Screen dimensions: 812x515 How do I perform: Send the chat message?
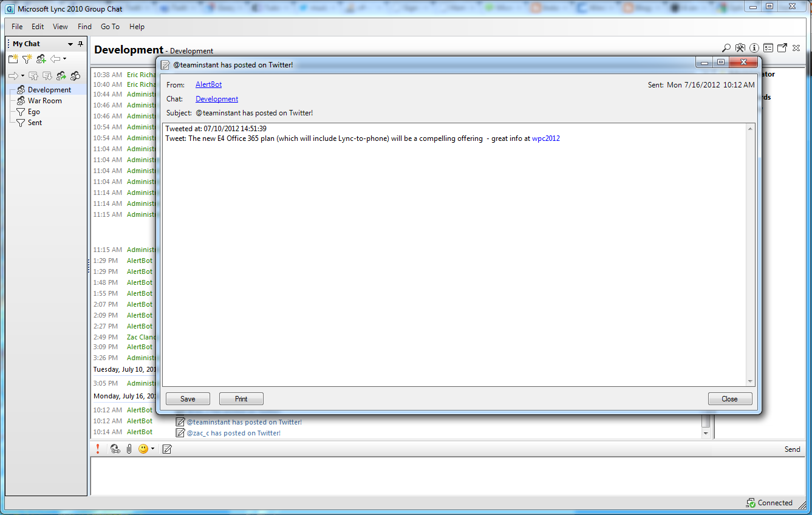coord(792,449)
